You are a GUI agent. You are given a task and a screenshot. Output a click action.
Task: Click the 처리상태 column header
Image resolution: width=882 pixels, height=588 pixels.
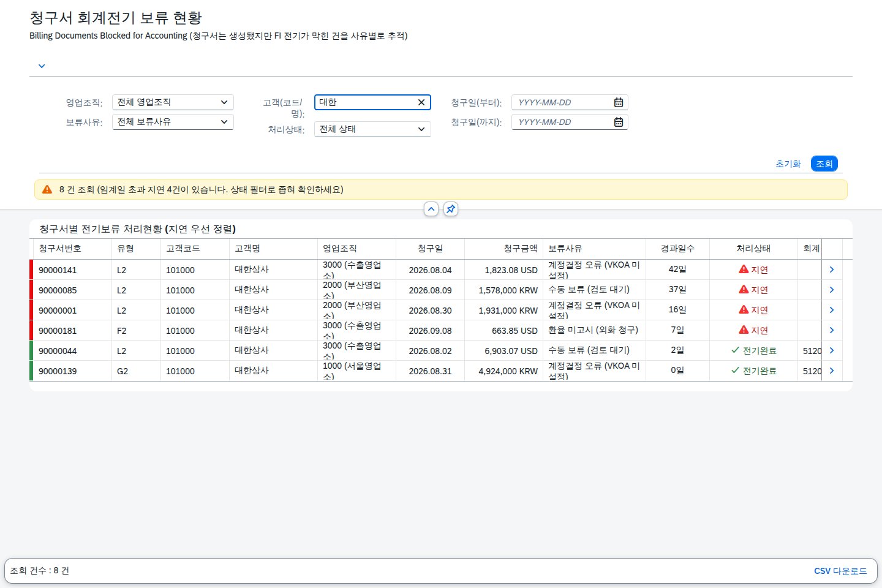click(x=753, y=249)
